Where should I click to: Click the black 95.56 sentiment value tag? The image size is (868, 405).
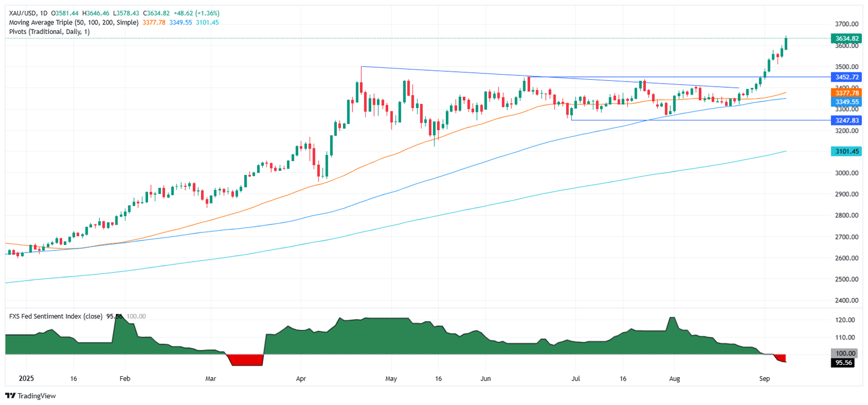point(845,363)
